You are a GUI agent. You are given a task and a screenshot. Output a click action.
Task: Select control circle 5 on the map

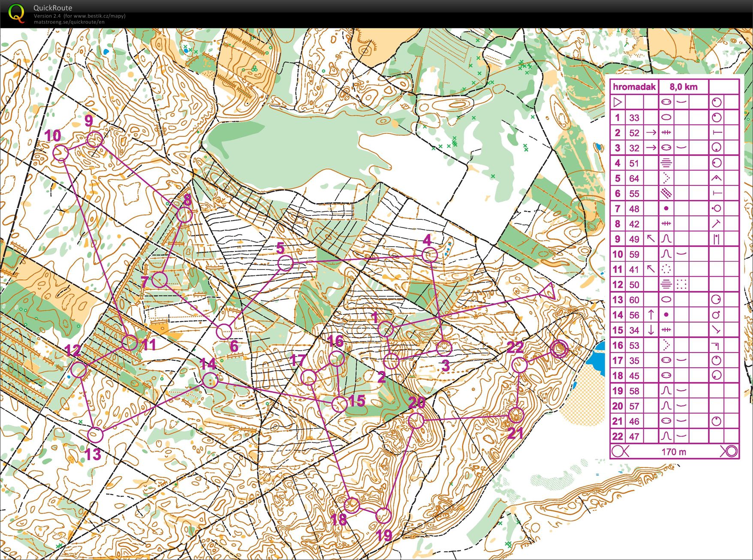[286, 263]
